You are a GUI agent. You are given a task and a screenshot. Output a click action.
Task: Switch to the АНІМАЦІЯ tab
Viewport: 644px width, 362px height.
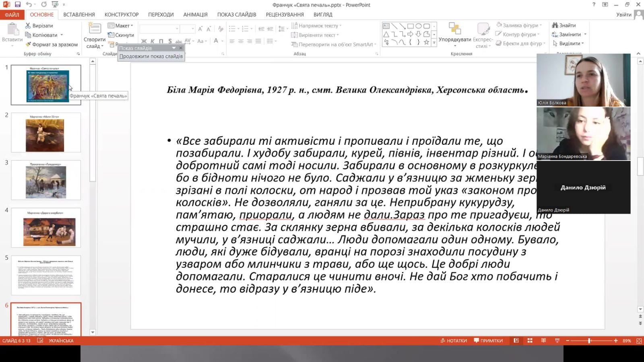tap(195, 14)
